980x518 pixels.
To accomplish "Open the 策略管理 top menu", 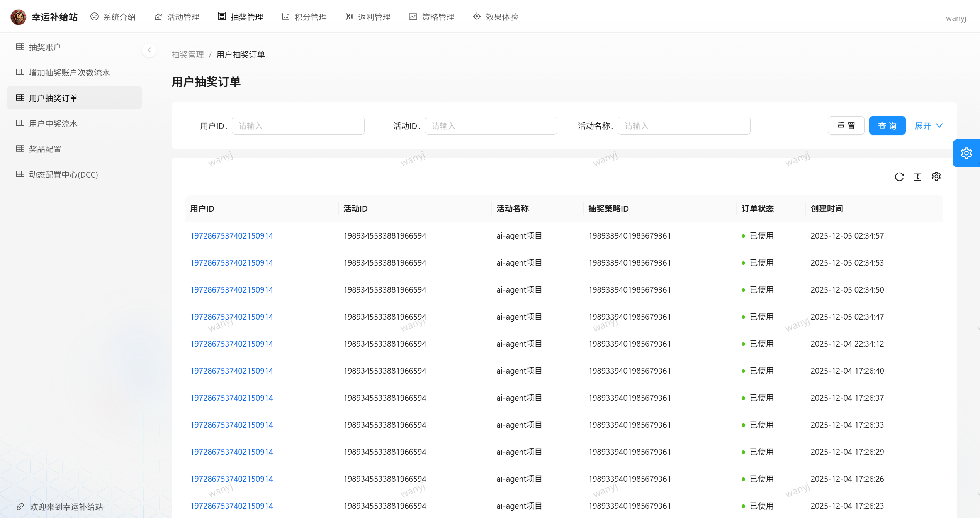I will [x=432, y=17].
